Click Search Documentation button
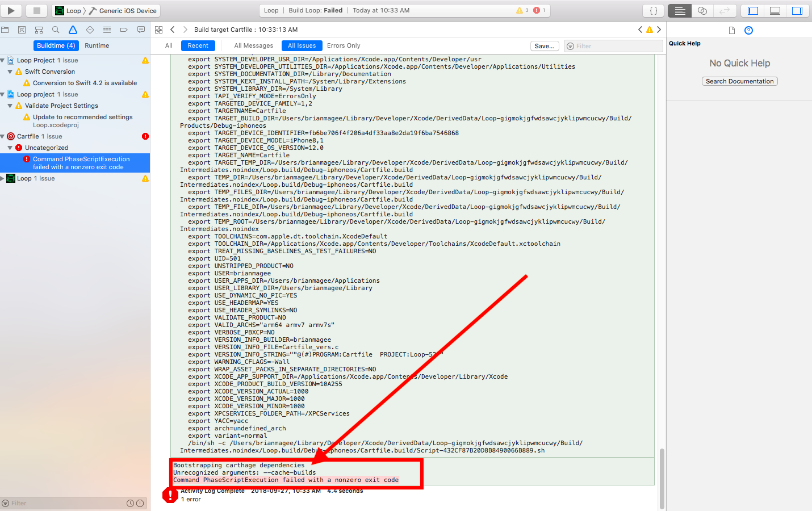This screenshot has width=812, height=511. (x=740, y=81)
